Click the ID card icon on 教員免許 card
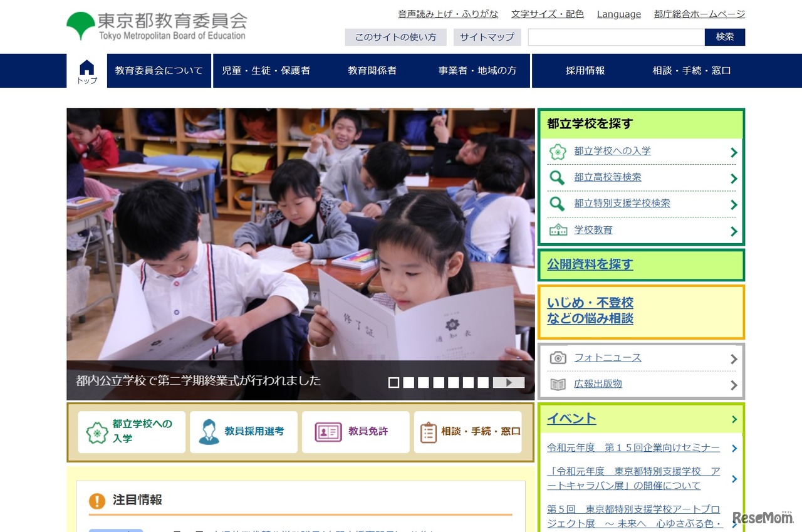Image resolution: width=802 pixels, height=532 pixels. click(x=328, y=432)
